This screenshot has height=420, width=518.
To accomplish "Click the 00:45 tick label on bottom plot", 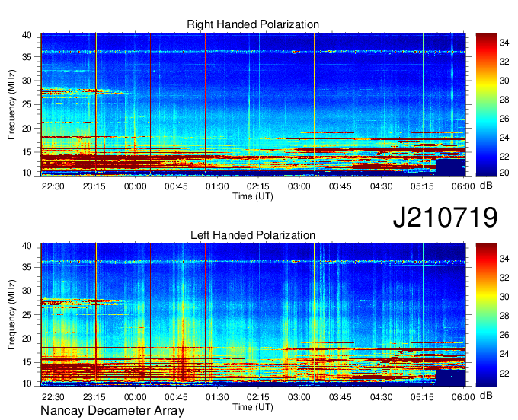I will tap(176, 397).
